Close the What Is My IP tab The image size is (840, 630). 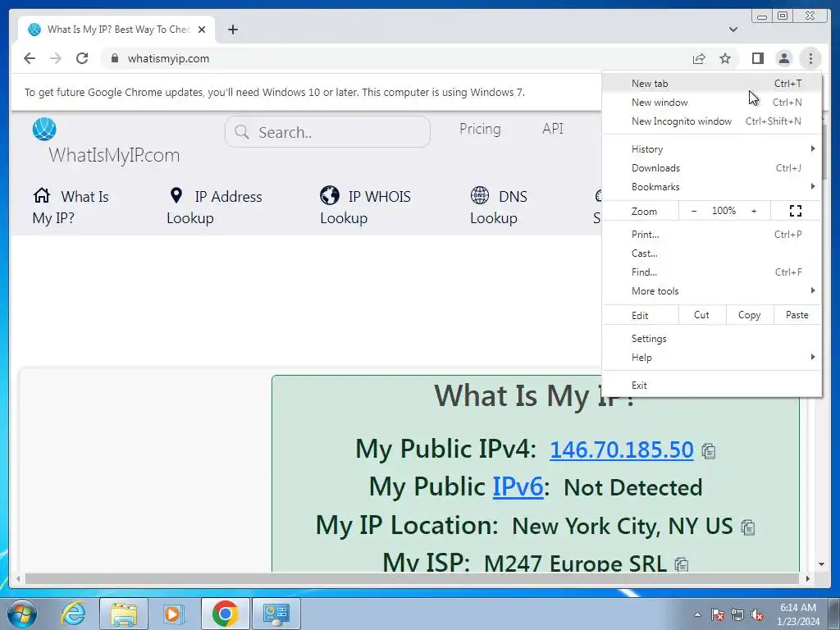click(202, 30)
